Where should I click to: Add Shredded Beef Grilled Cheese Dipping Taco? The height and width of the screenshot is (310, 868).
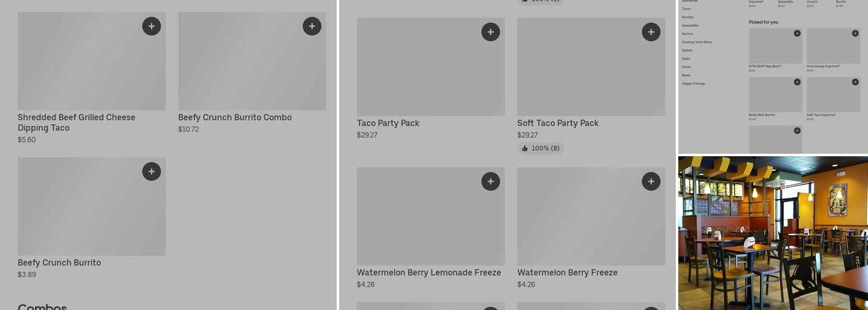click(x=151, y=26)
